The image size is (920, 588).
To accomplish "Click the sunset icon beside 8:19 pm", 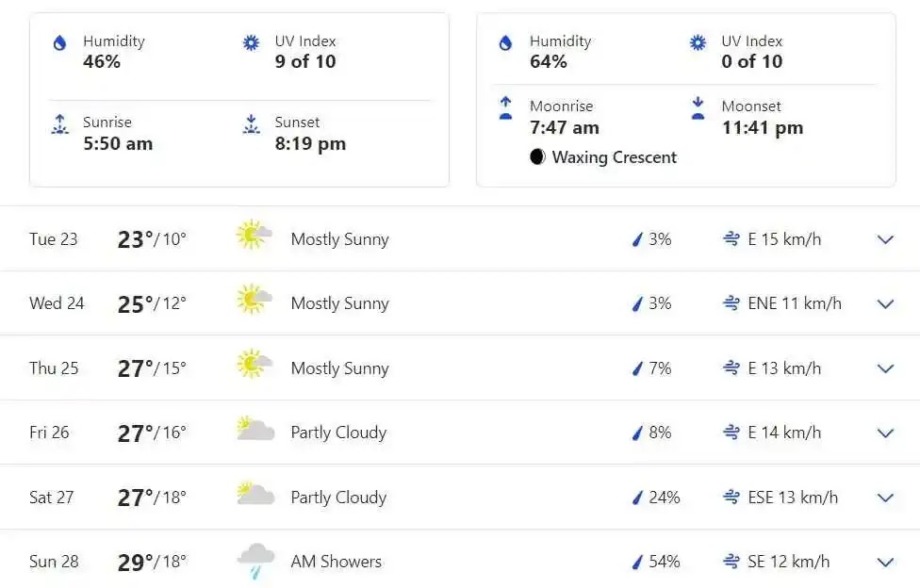I will point(251,124).
